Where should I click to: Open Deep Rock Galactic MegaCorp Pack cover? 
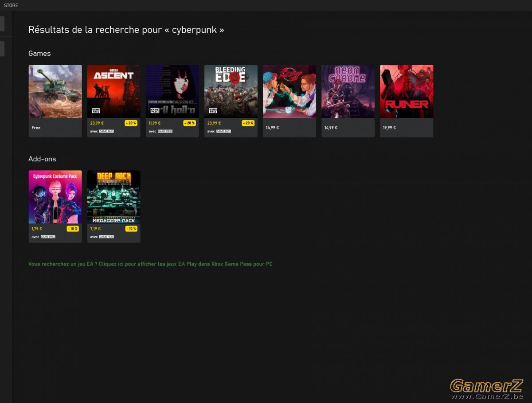click(x=114, y=197)
